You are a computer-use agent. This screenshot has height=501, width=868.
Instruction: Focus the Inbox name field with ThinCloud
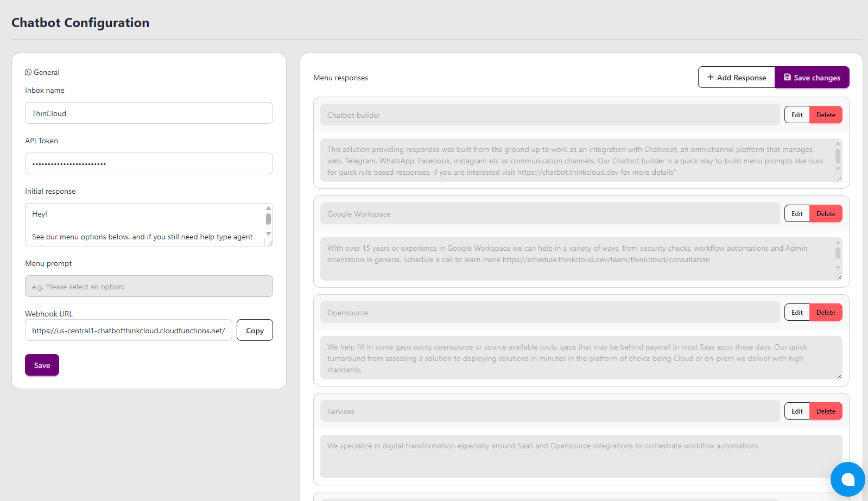coord(149,113)
